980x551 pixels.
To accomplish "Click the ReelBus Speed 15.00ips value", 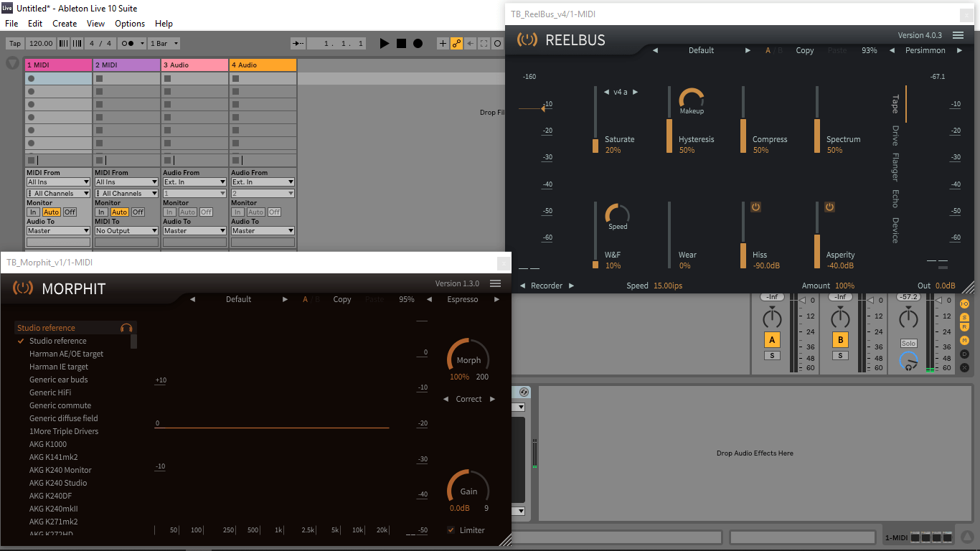I will click(x=668, y=286).
